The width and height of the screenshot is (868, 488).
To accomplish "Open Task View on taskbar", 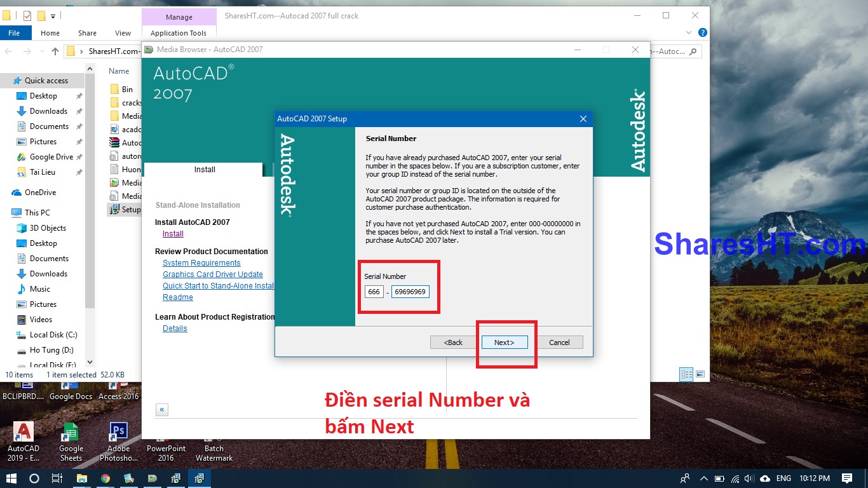I will click(x=57, y=478).
